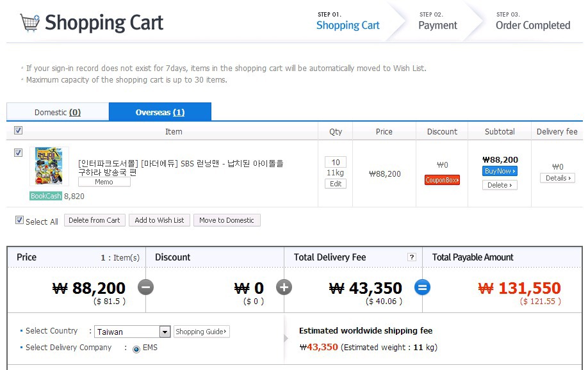
Task: Uncheck the Running Man book item checkbox
Action: coord(18,153)
